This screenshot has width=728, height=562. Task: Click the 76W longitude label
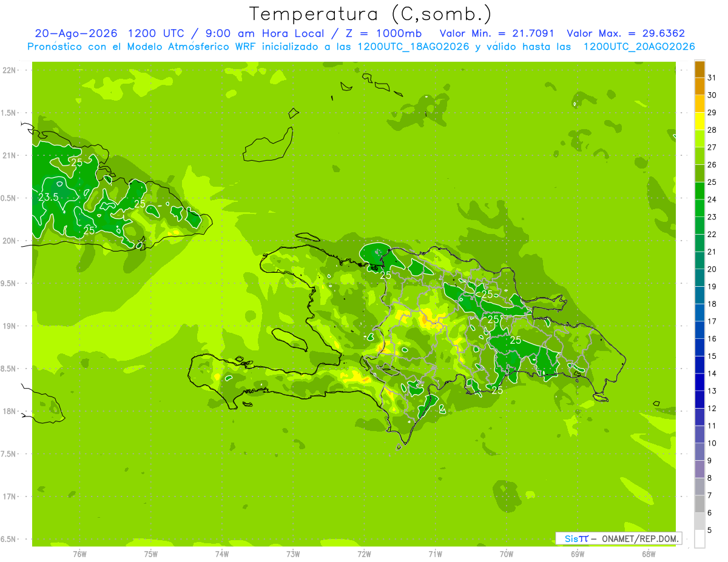(79, 554)
